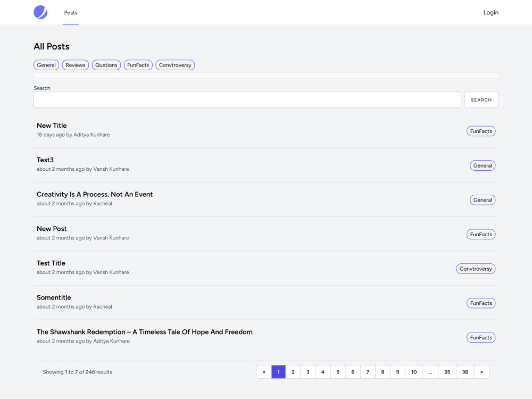This screenshot has width=532, height=399.
Task: Click FunFacts tag on New Post row
Action: [481, 235]
